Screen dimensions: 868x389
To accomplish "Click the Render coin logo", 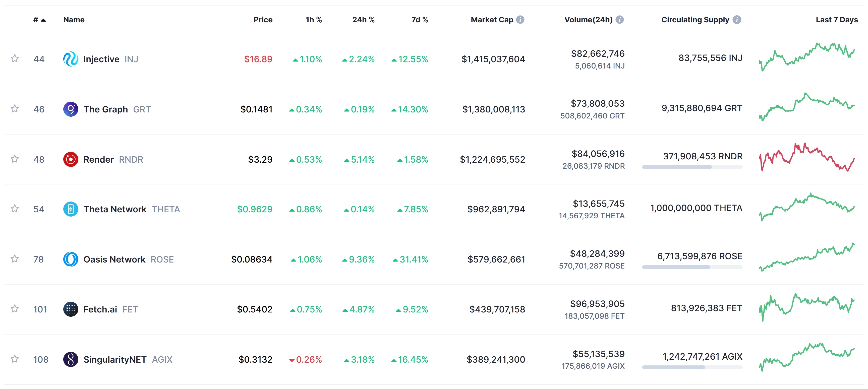I will [71, 159].
